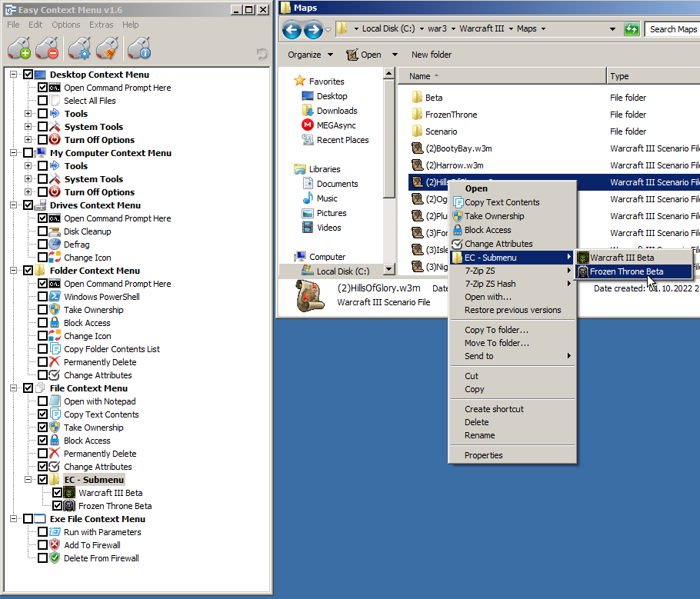Viewport: 700px width, 599px height.
Task: Uncheck the Copy Text Contents checkbox
Action: 43,414
